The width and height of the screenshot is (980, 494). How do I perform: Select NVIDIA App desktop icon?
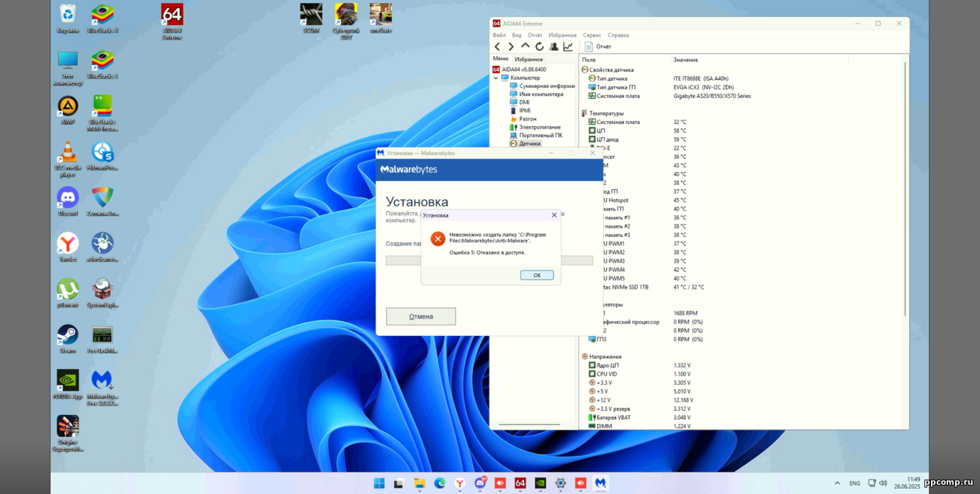click(68, 385)
